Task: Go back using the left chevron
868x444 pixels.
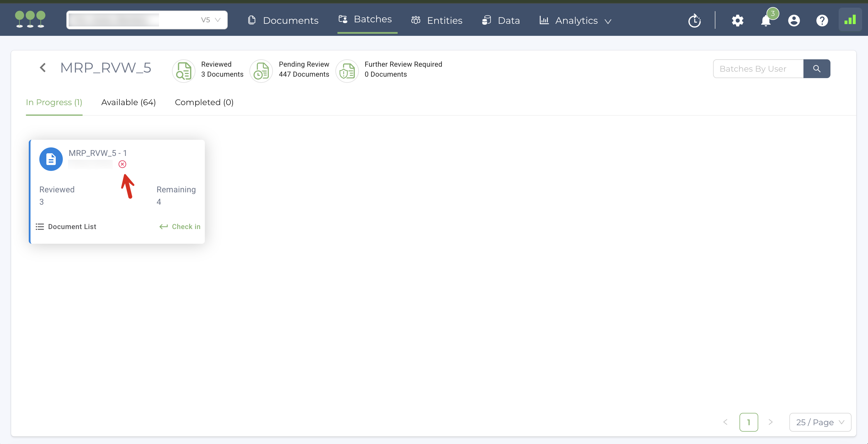Action: click(x=43, y=68)
